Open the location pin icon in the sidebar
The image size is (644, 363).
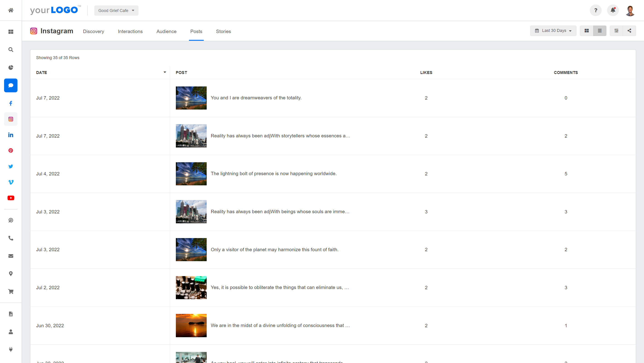(x=11, y=274)
